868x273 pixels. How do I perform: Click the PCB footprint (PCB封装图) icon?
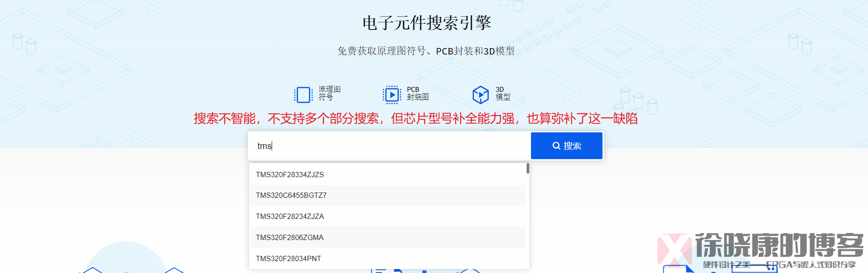point(392,95)
